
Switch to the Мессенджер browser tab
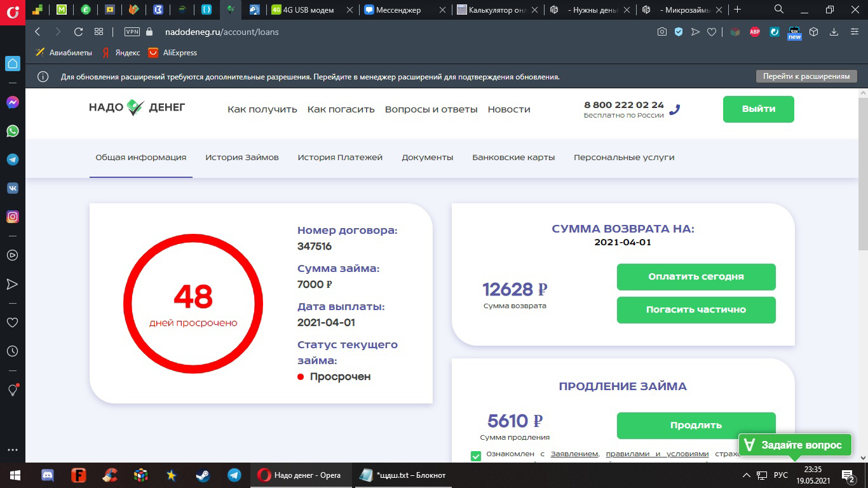[x=405, y=10]
